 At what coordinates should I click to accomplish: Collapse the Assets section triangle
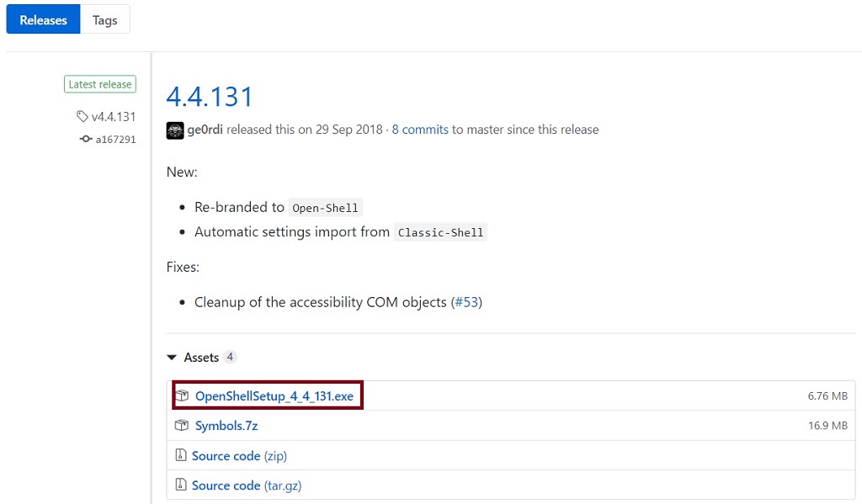[172, 358]
